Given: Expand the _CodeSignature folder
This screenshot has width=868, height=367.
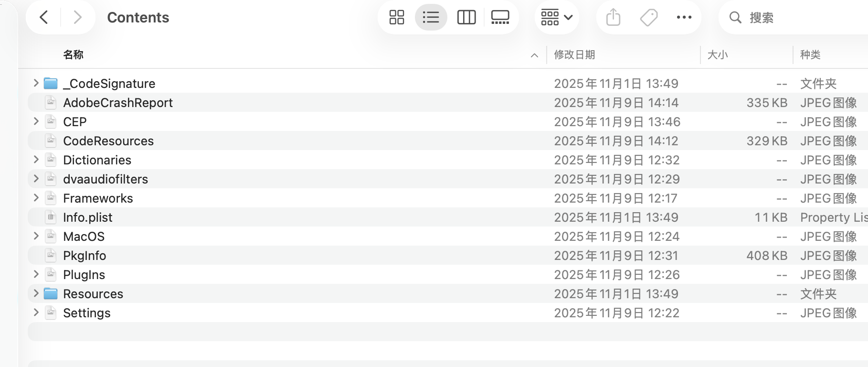Looking at the screenshot, I should 36,83.
